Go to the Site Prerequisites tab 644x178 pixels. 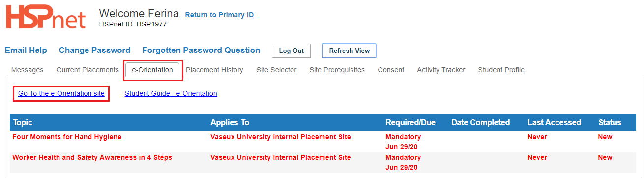337,70
